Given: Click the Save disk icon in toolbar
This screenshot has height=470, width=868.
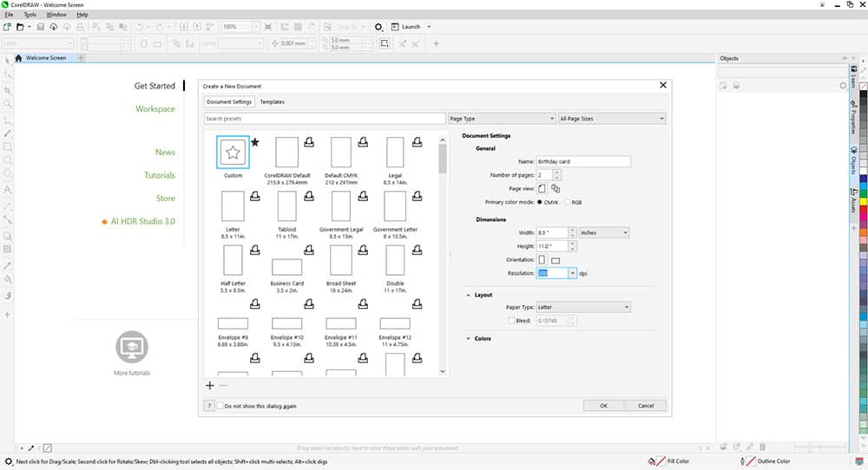Looking at the screenshot, I should 41,27.
